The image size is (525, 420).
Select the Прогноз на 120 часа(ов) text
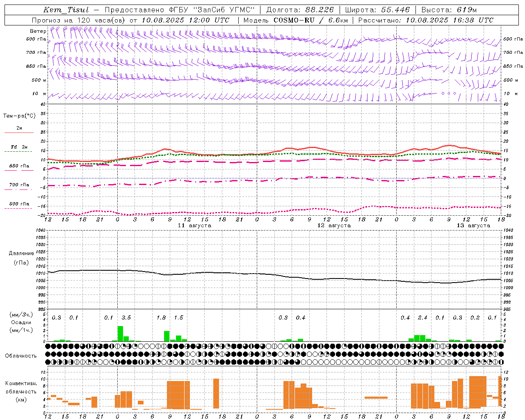79,20
